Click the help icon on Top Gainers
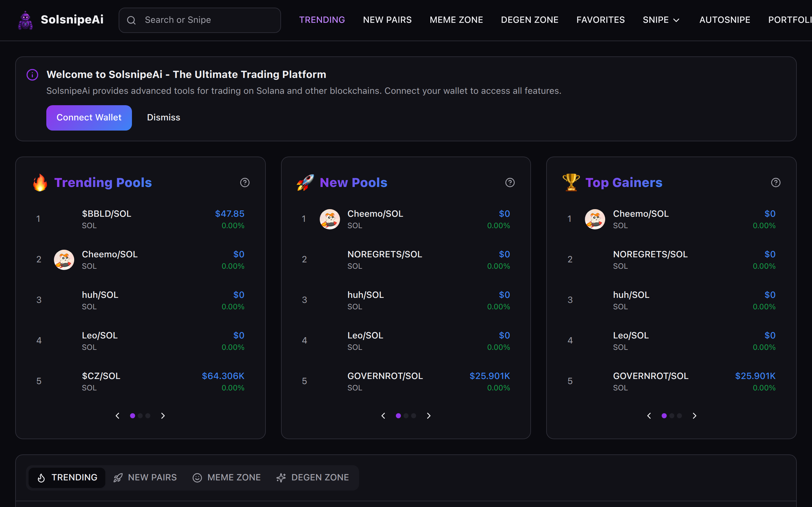This screenshot has width=812, height=507. 776,183
